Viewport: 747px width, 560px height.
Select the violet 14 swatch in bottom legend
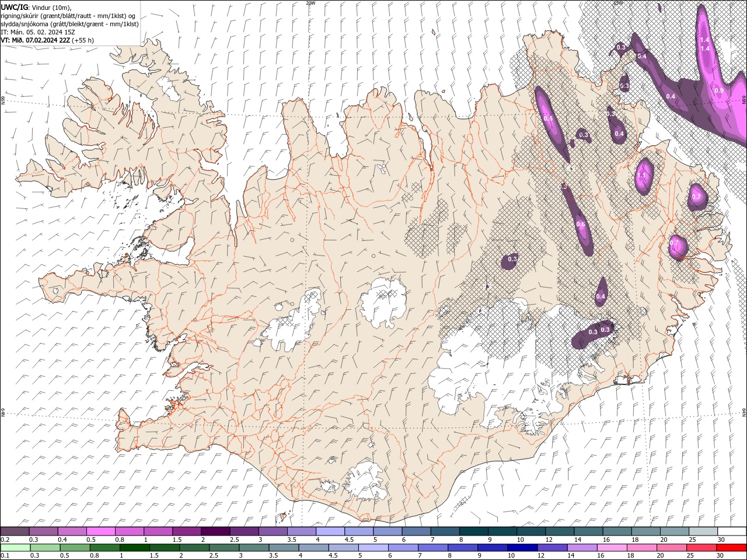point(582,548)
